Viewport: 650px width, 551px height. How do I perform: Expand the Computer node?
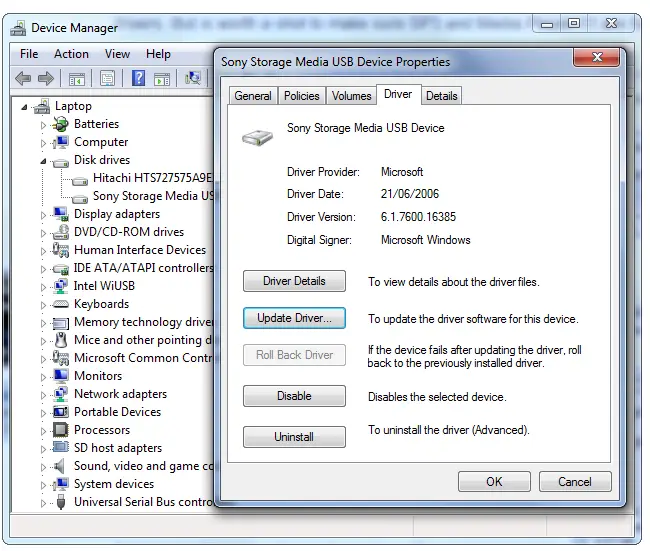pos(43,143)
